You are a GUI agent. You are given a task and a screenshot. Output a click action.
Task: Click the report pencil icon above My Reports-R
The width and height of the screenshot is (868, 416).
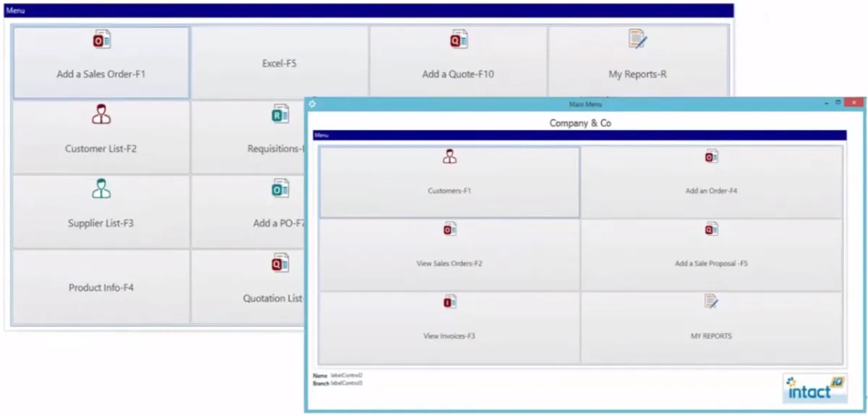point(637,39)
